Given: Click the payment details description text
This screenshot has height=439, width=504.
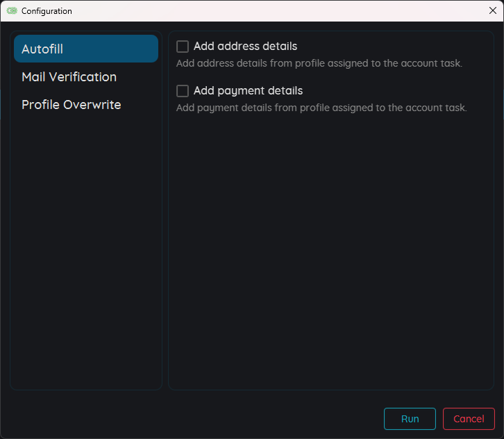Looking at the screenshot, I should (321, 108).
